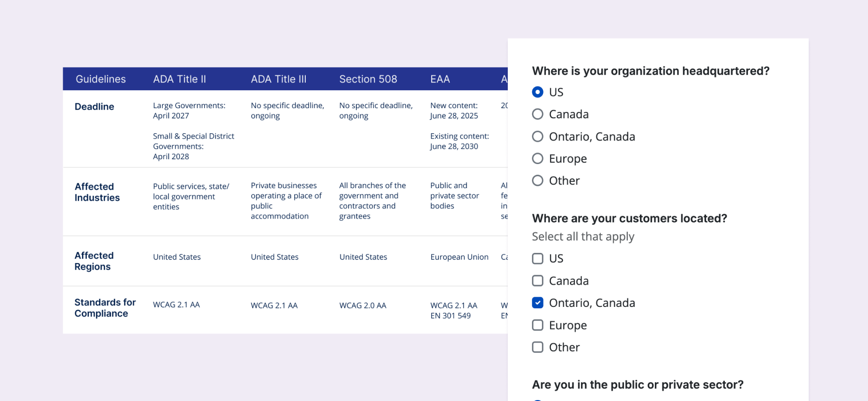Click 'Large Governments: April 2027' cell
The height and width of the screenshot is (401, 868).
[189, 111]
